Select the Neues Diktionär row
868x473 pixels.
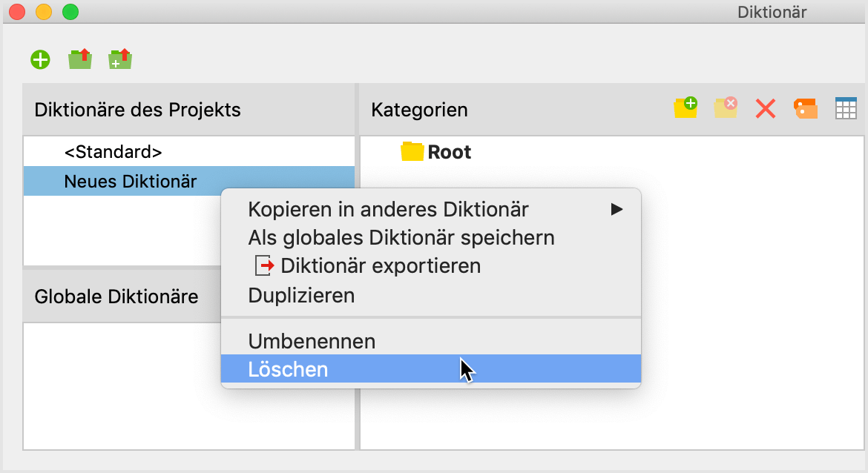click(x=188, y=181)
